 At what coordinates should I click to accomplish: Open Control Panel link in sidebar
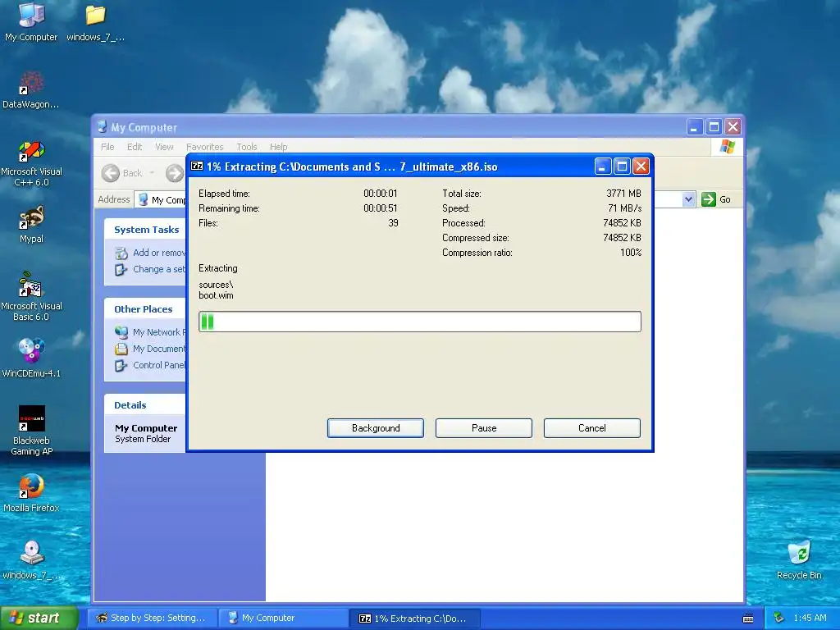pos(159,365)
